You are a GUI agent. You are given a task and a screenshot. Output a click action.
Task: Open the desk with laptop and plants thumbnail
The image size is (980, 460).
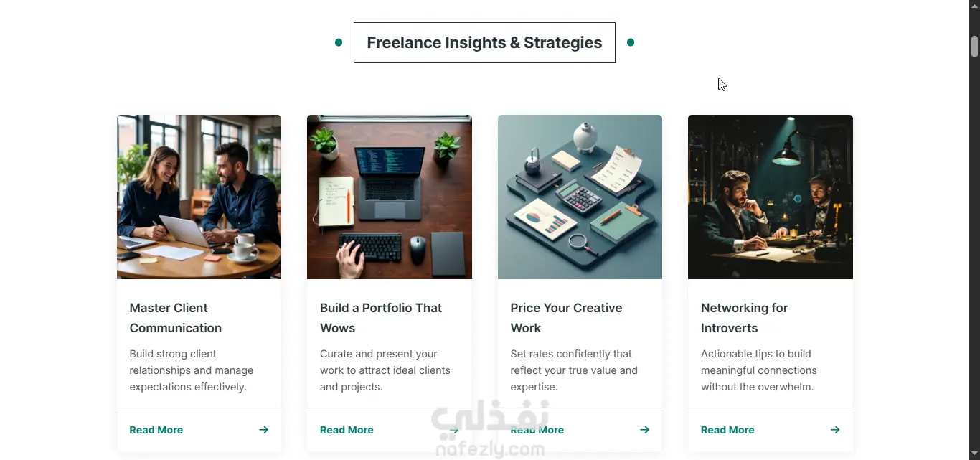390,197
